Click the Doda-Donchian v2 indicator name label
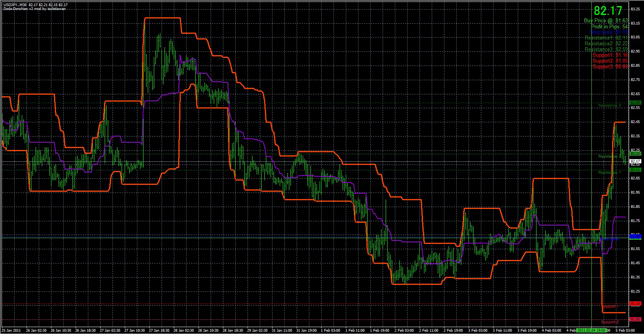This screenshot has height=334, width=644. [x=35, y=9]
